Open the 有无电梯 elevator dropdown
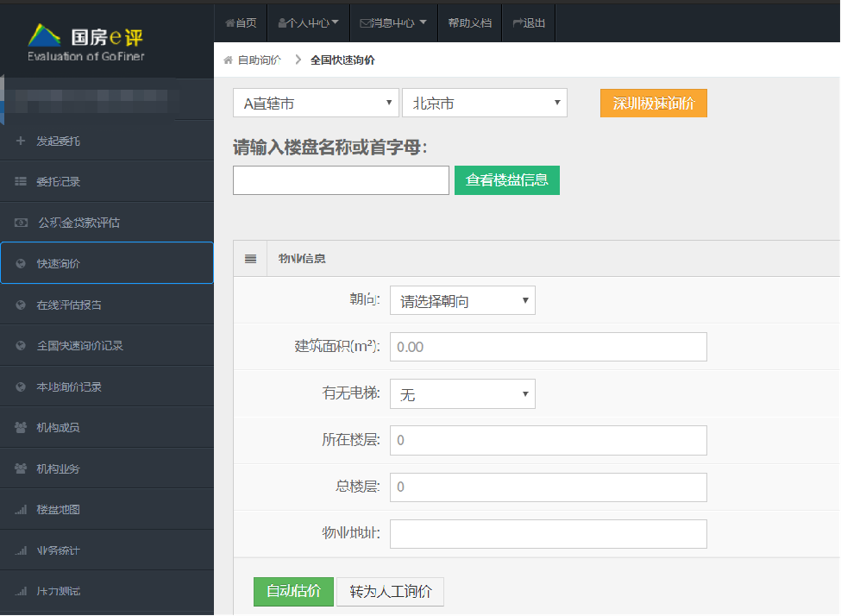841x616 pixels. pos(462,395)
